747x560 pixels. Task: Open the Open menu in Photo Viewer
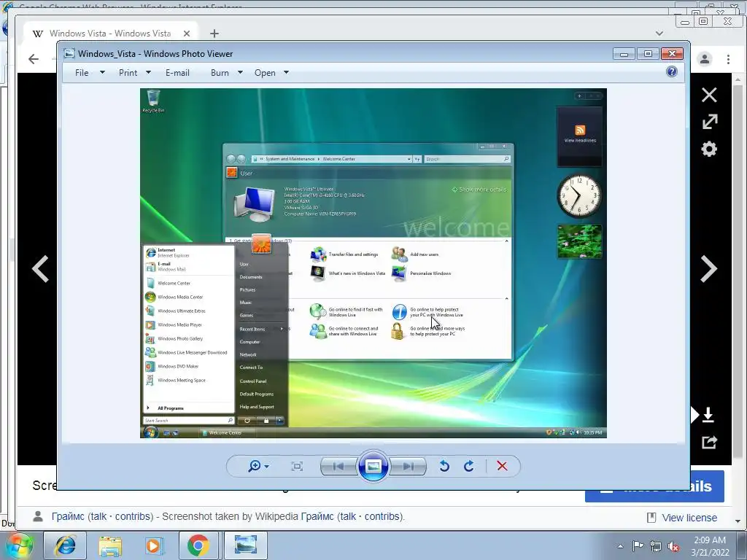click(x=265, y=73)
